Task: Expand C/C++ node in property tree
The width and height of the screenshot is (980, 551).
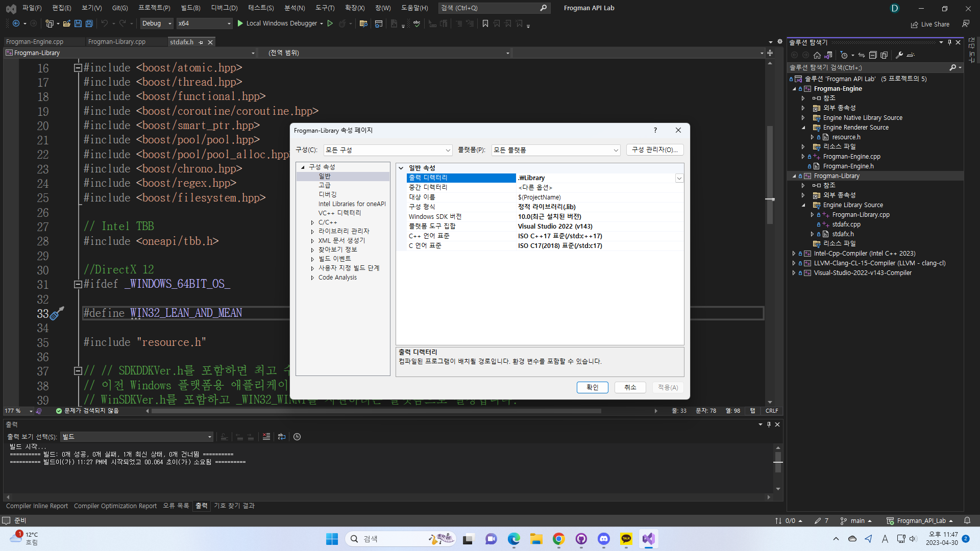Action: (x=312, y=222)
